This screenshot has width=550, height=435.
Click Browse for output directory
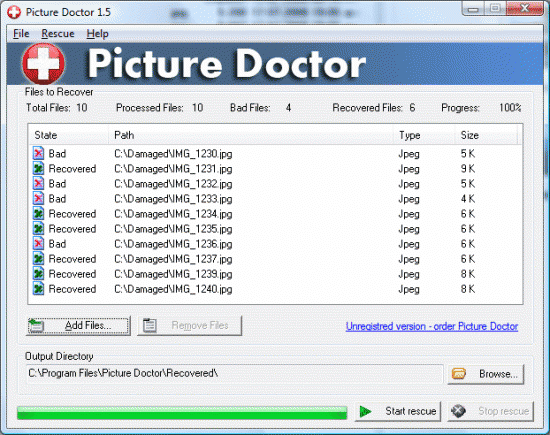pyautogui.click(x=486, y=374)
